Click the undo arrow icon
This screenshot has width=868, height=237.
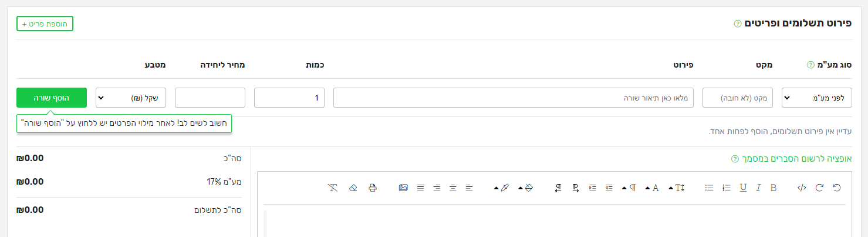pyautogui.click(x=837, y=188)
